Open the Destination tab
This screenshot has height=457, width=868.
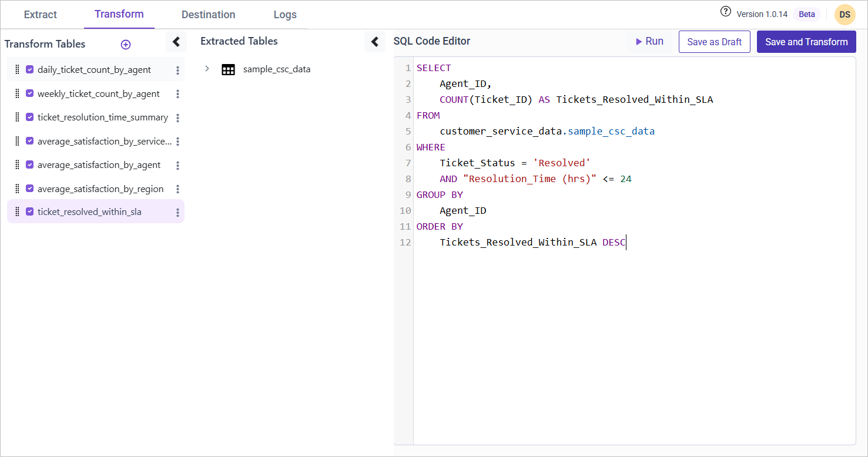[208, 15]
